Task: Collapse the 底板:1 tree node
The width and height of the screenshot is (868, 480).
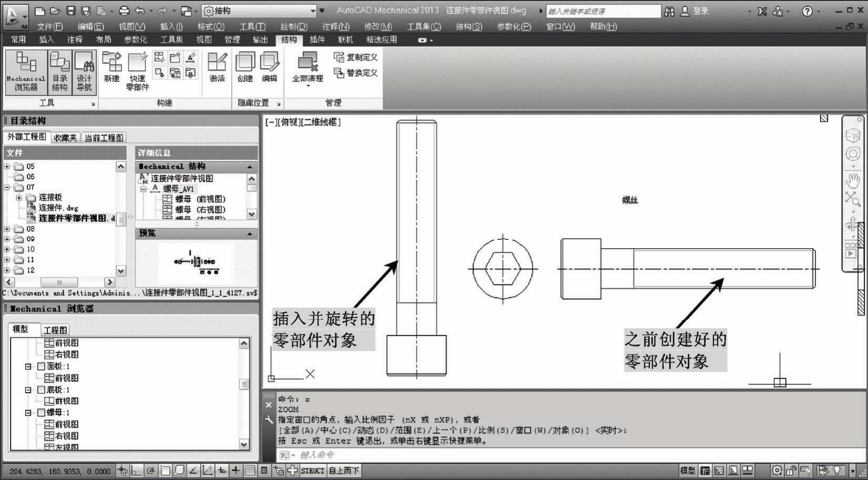Action: click(28, 390)
